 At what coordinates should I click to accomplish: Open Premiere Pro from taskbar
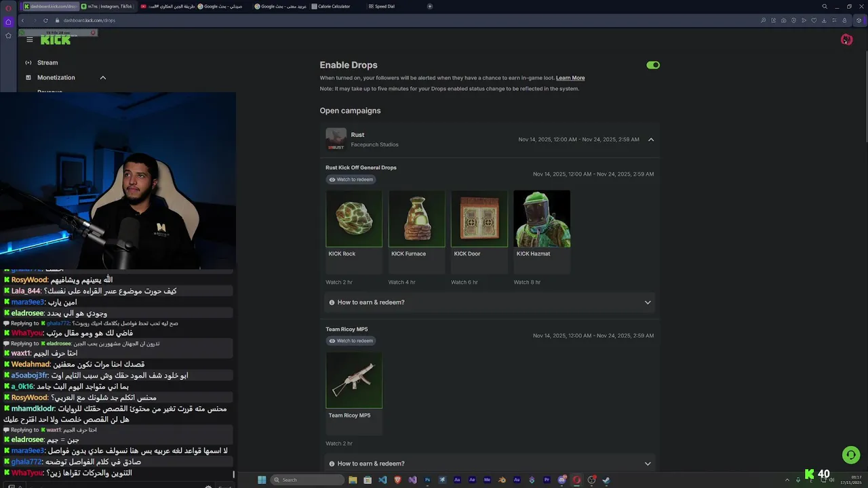pos(547,480)
